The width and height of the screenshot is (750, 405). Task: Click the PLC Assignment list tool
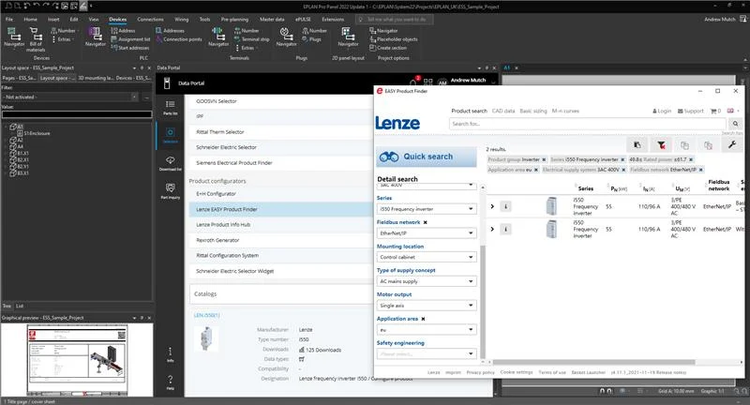pos(130,39)
